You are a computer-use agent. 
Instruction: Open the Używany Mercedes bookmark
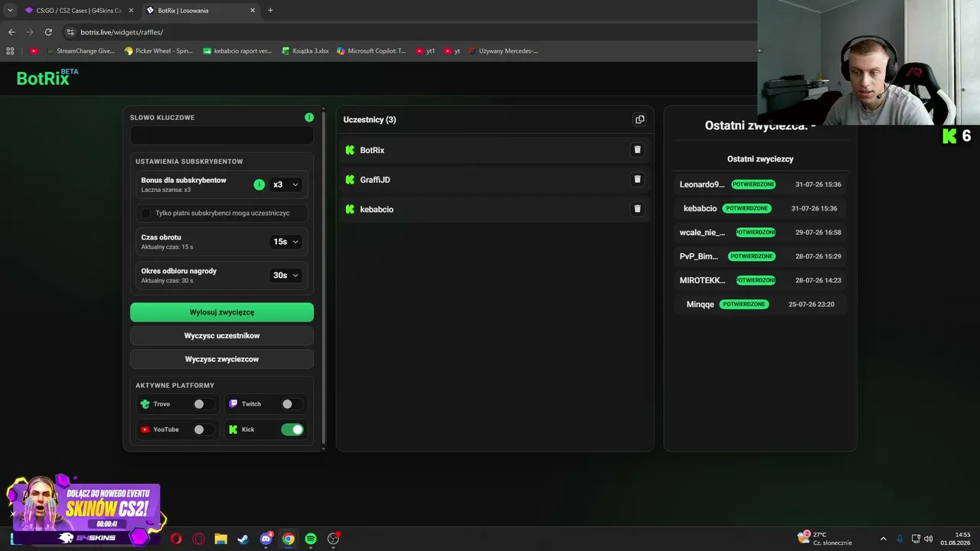(x=503, y=51)
